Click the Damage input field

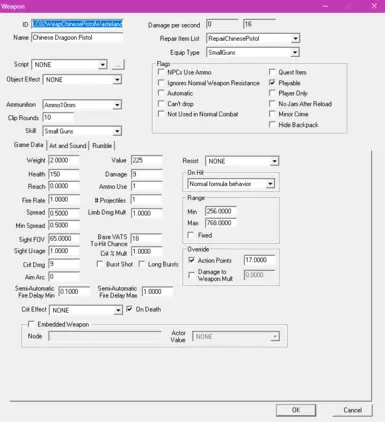(x=147, y=174)
